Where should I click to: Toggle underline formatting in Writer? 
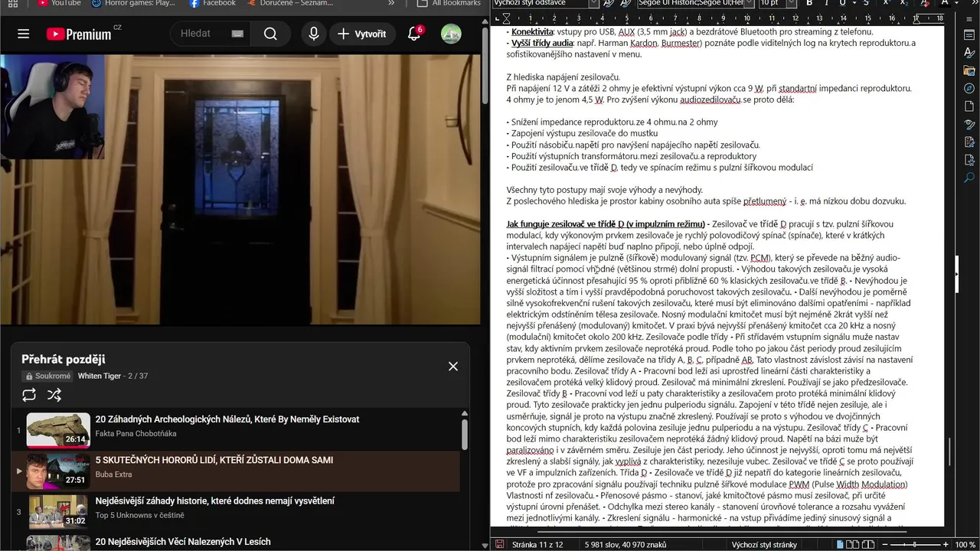(x=843, y=3)
